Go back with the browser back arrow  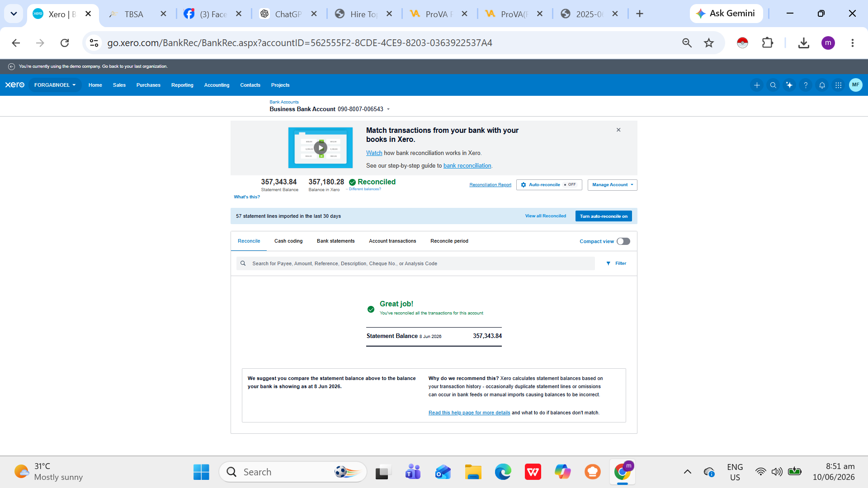point(16,43)
